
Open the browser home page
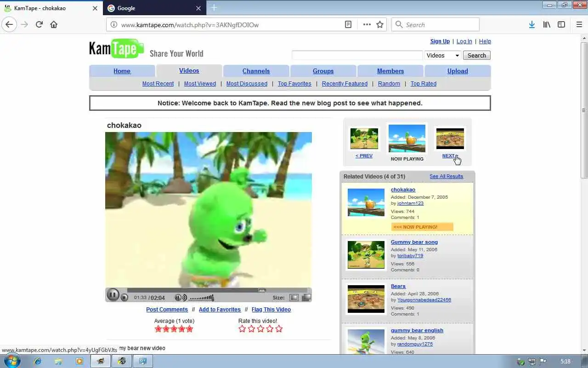[x=54, y=24]
